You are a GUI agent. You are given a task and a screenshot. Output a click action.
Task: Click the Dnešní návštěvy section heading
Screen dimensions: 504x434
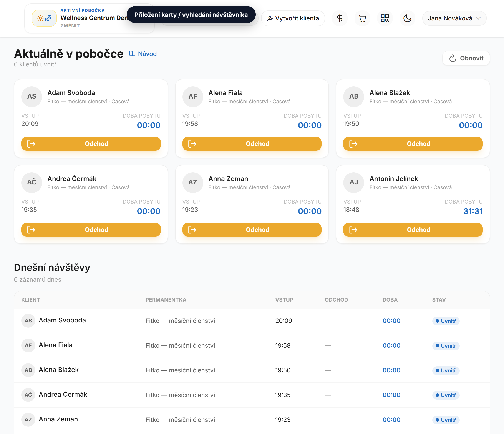(52, 268)
